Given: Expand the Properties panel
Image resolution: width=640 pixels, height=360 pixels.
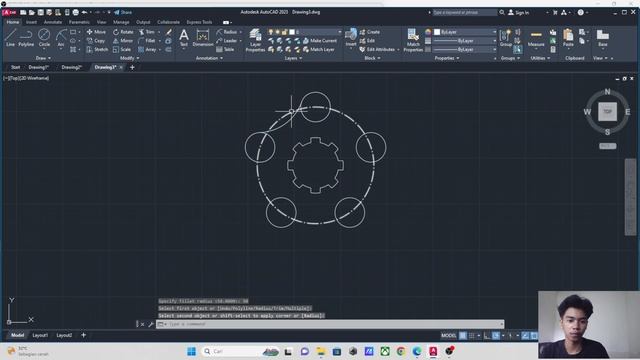Looking at the screenshot, I should click(447, 58).
